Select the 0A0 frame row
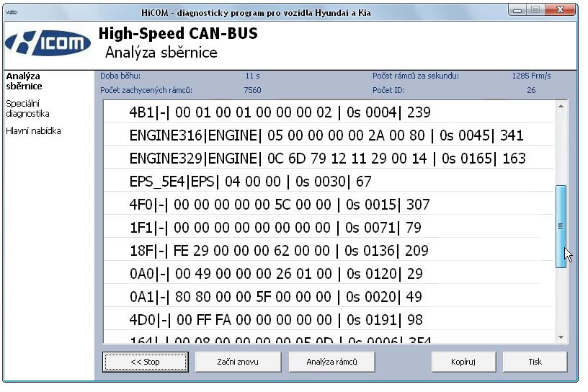The height and width of the screenshot is (392, 588). point(329,273)
